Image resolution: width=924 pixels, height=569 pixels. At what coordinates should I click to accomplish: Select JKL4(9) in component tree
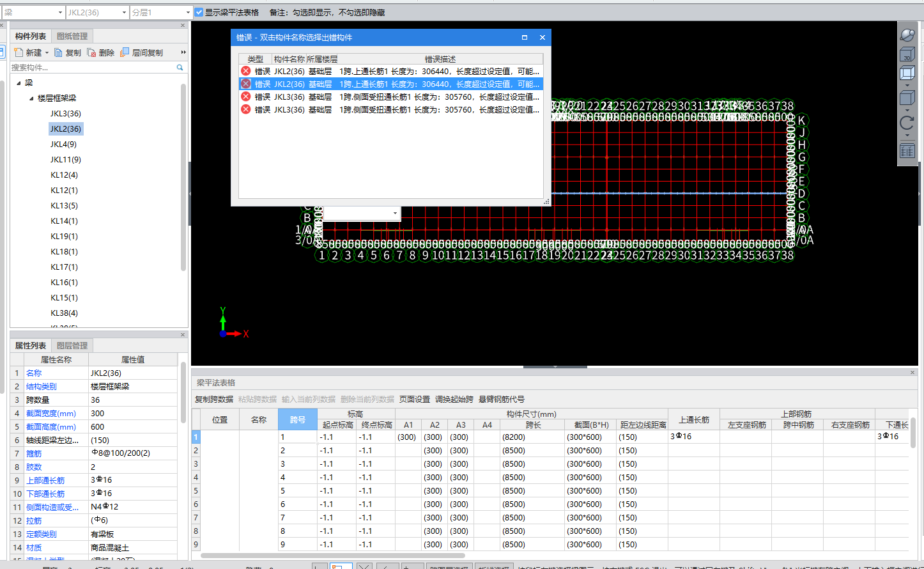tap(63, 144)
